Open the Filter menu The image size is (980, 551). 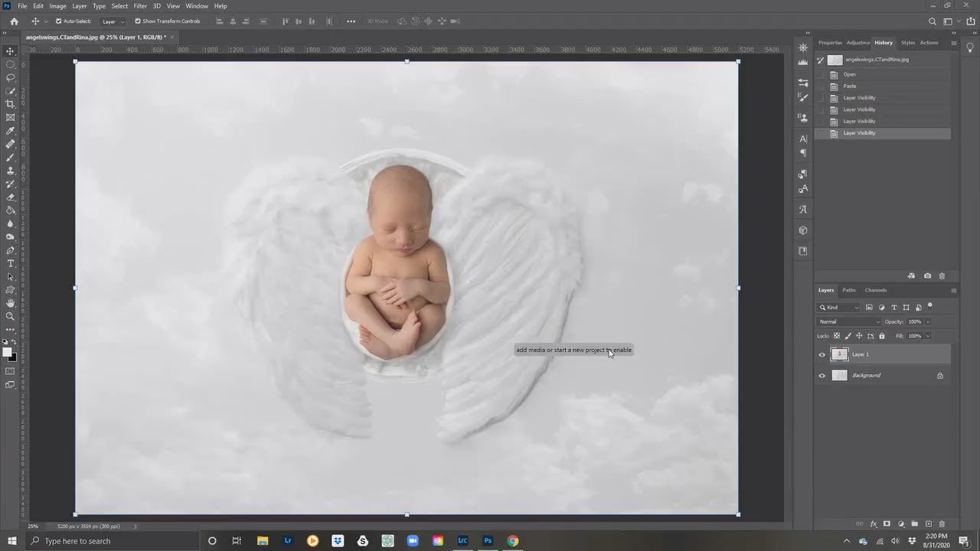pos(139,6)
